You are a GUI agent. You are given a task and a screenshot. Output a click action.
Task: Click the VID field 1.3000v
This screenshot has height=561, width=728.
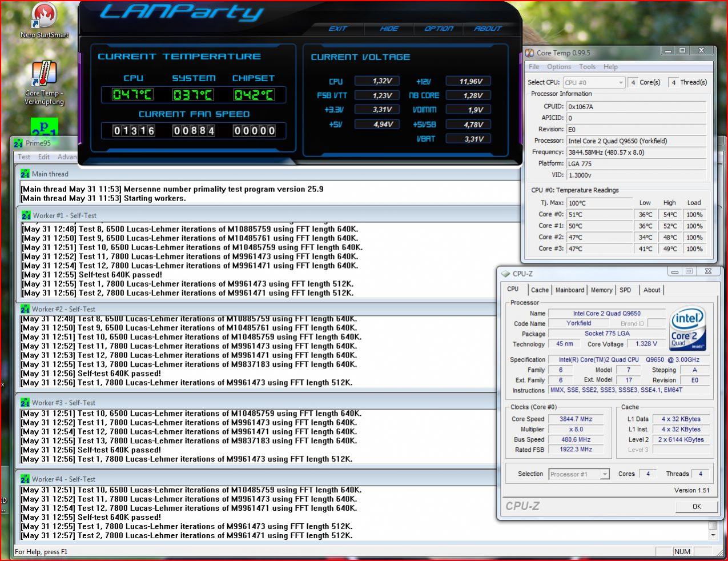[636, 175]
